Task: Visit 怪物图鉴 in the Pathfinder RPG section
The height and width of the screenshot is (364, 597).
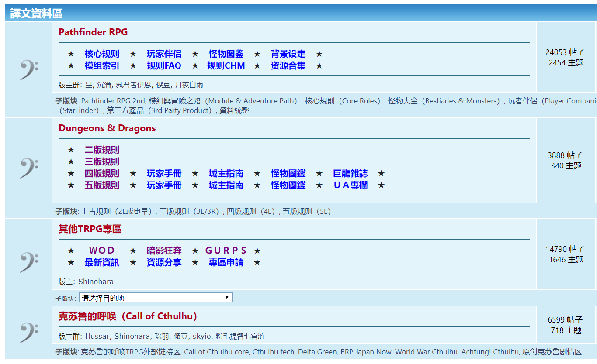Action: click(226, 54)
